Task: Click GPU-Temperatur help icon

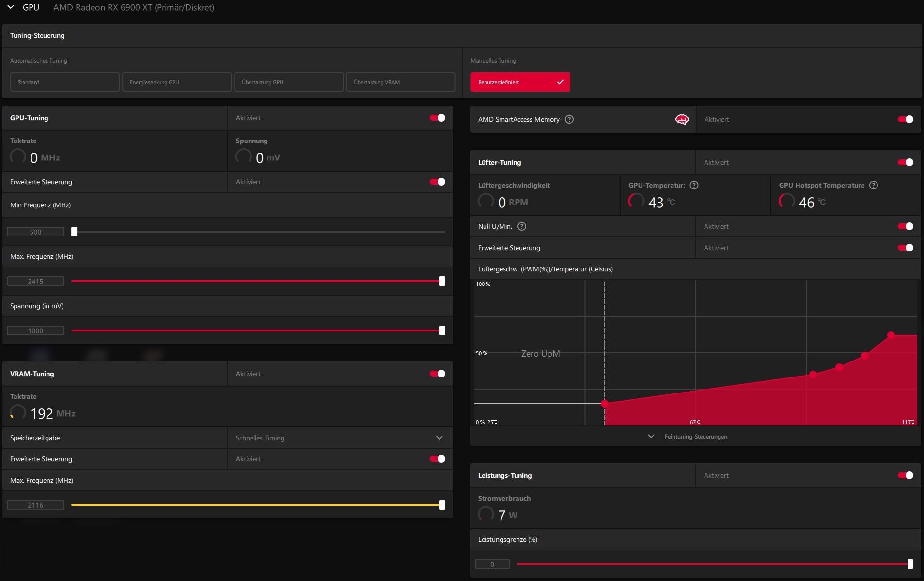Action: point(694,185)
